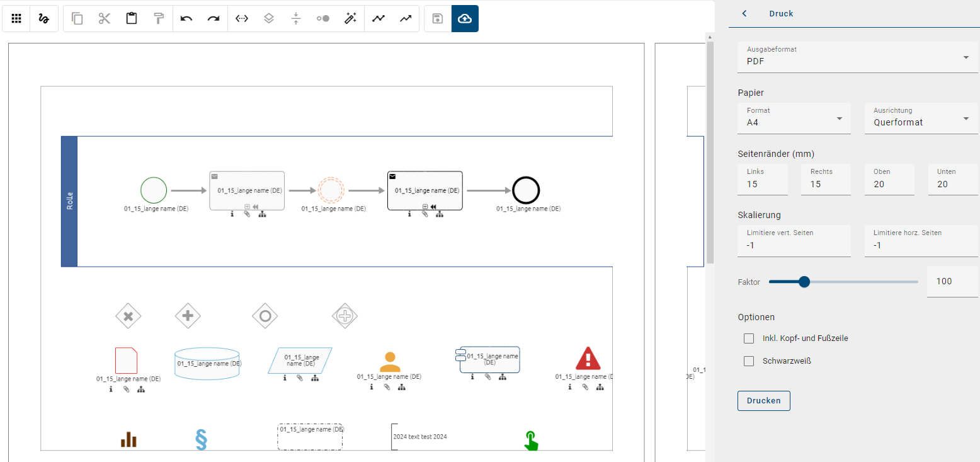Click the layers stack icon

268,18
